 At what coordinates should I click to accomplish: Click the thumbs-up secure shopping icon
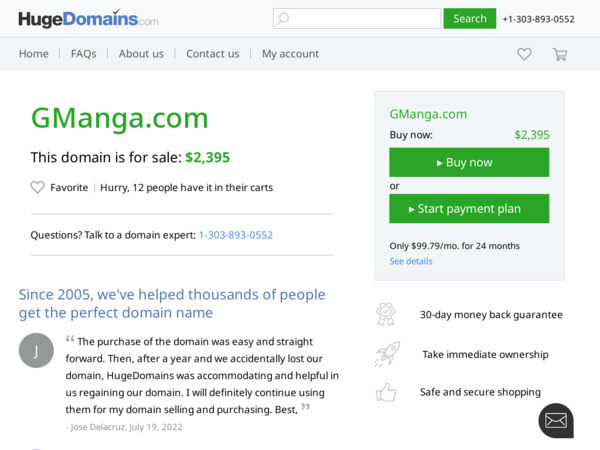[x=386, y=392]
